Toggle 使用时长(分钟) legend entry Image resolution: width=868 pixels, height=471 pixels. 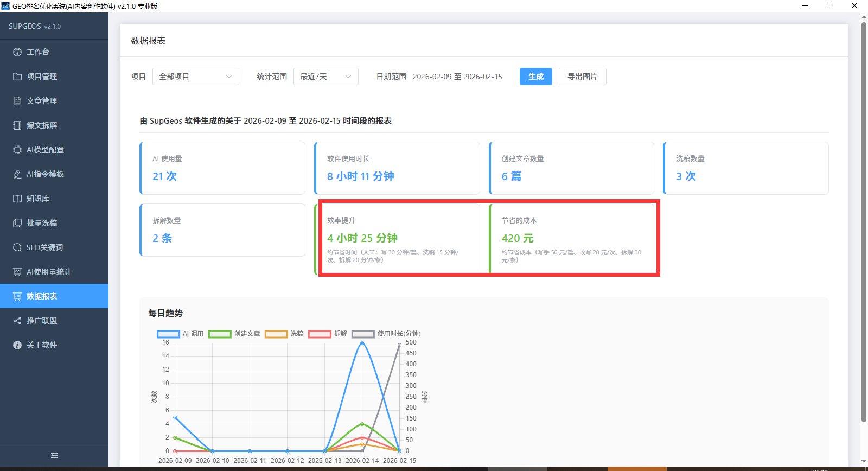coord(386,334)
